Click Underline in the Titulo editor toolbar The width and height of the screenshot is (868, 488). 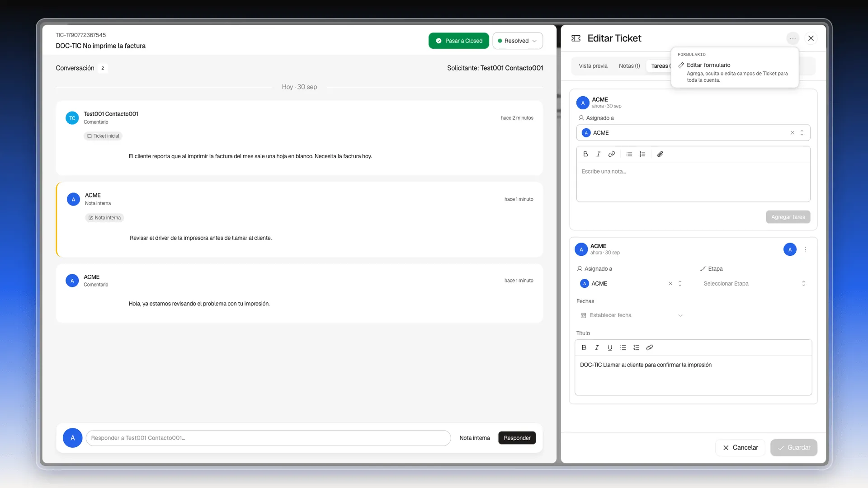(610, 347)
